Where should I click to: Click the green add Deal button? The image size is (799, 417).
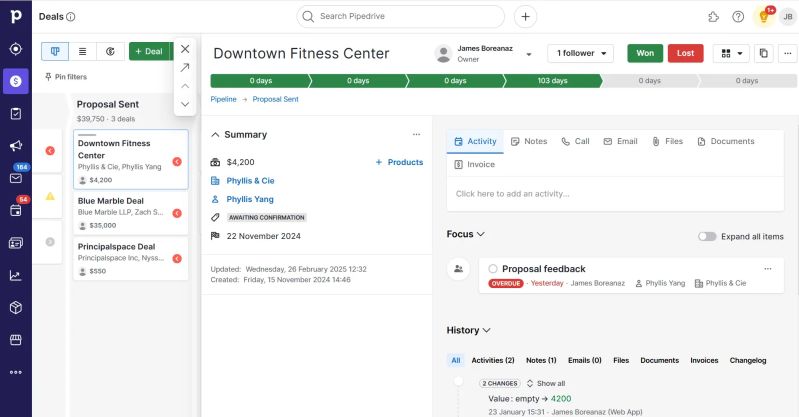pyautogui.click(x=150, y=51)
